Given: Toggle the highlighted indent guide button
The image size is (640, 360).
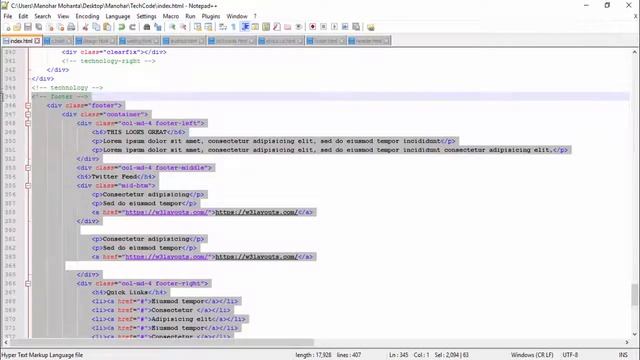Looking at the screenshot, I should pos(245,27).
